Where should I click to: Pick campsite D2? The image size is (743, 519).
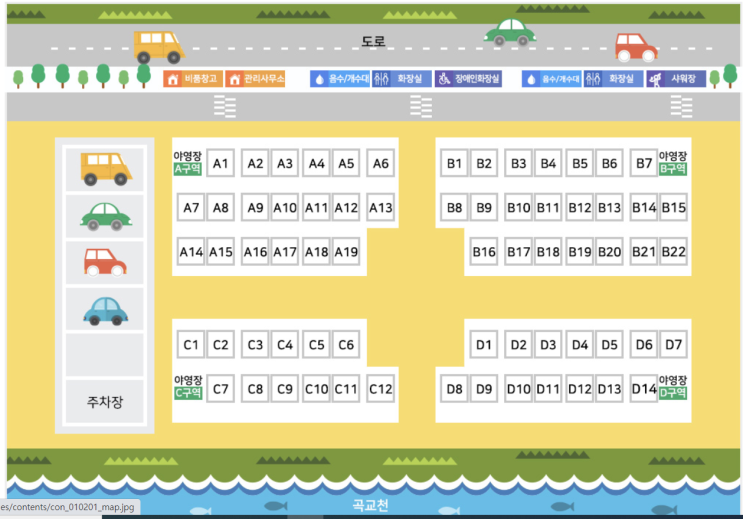click(x=518, y=345)
